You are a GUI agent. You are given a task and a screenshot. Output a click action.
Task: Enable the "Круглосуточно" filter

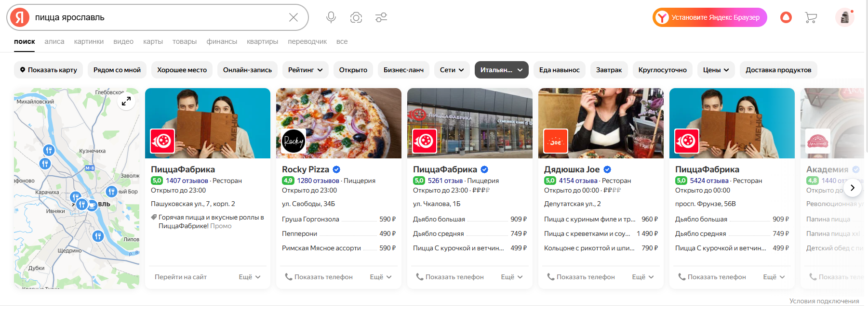[662, 70]
